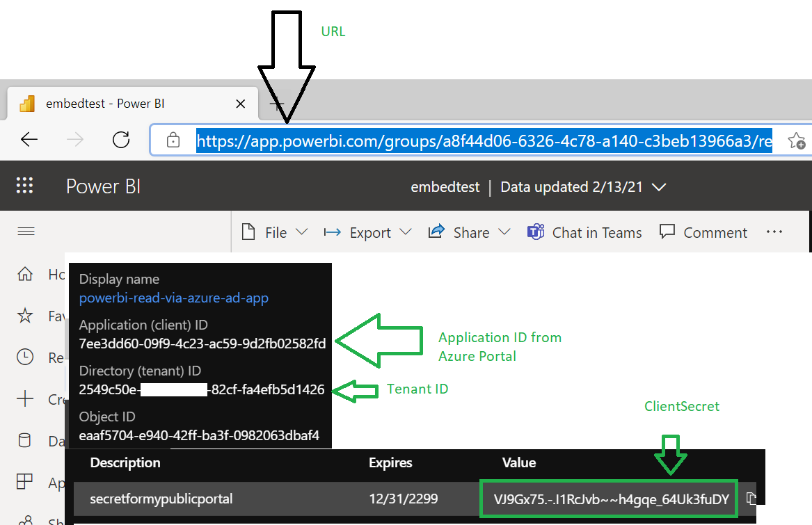The width and height of the screenshot is (812, 525).
Task: Click the Description column header
Action: tap(125, 463)
